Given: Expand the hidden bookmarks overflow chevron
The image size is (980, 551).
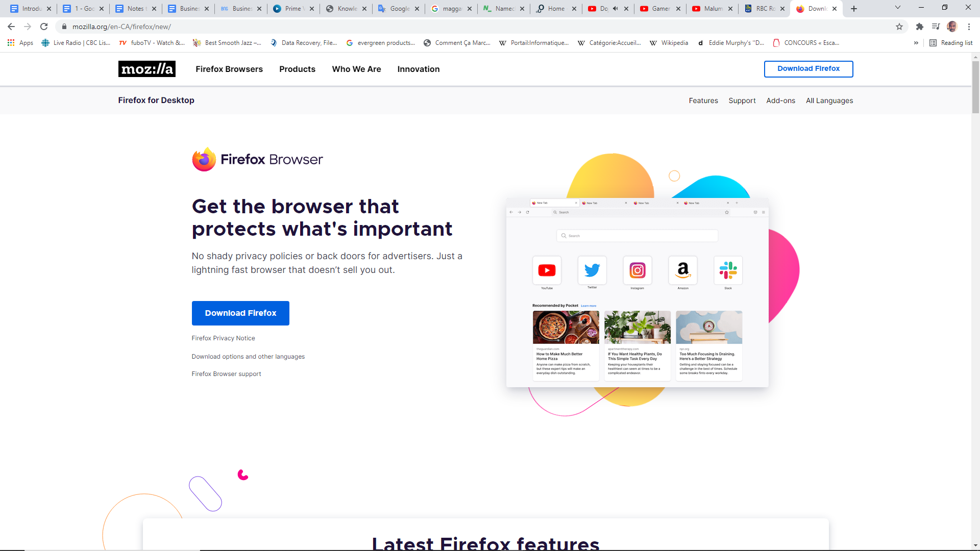Looking at the screenshot, I should pos(916,43).
